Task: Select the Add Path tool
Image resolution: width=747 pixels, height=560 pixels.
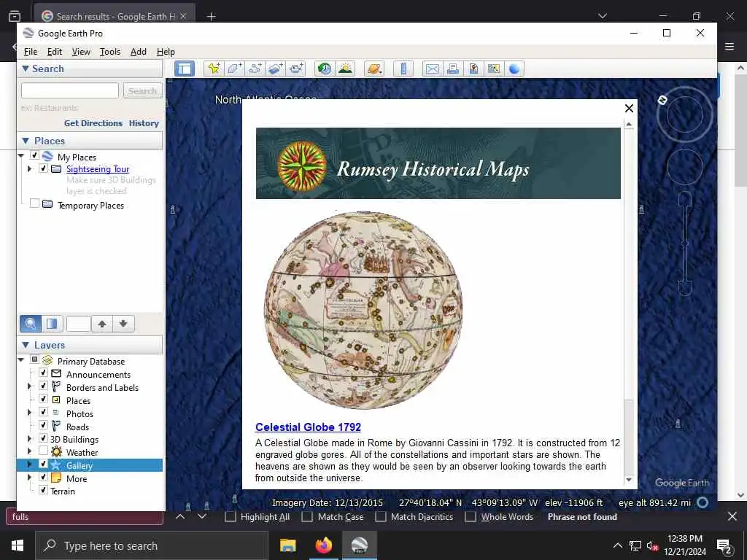Action: (x=255, y=69)
